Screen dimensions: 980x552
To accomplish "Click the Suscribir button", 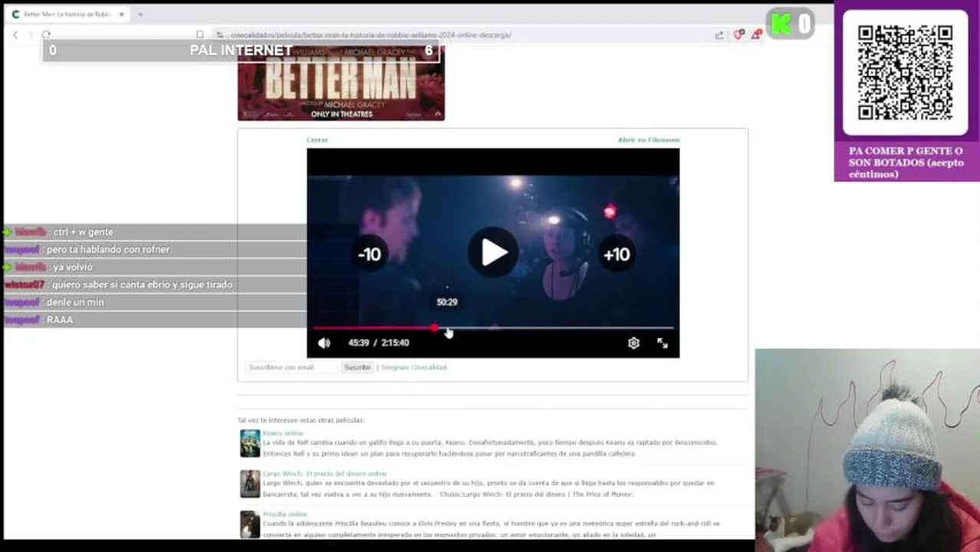I will pos(357,367).
